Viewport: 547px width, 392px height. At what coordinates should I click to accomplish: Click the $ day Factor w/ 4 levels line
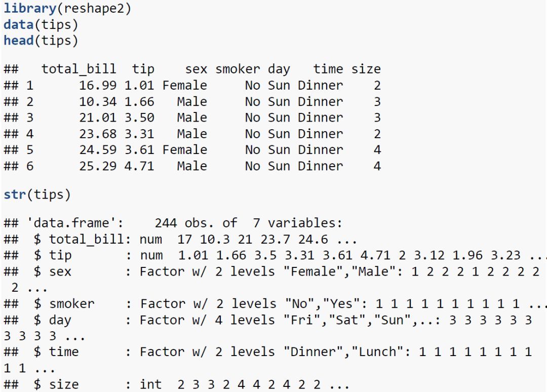pos(268,328)
